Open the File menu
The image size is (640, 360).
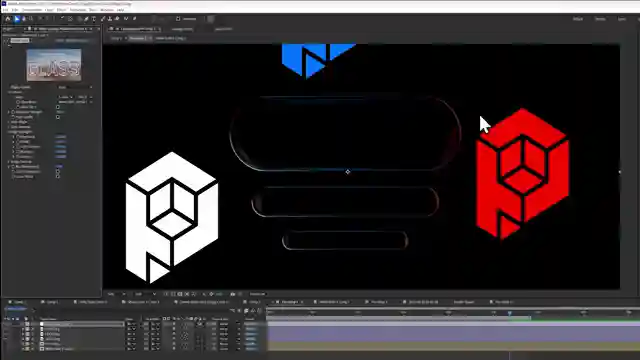point(5,10)
